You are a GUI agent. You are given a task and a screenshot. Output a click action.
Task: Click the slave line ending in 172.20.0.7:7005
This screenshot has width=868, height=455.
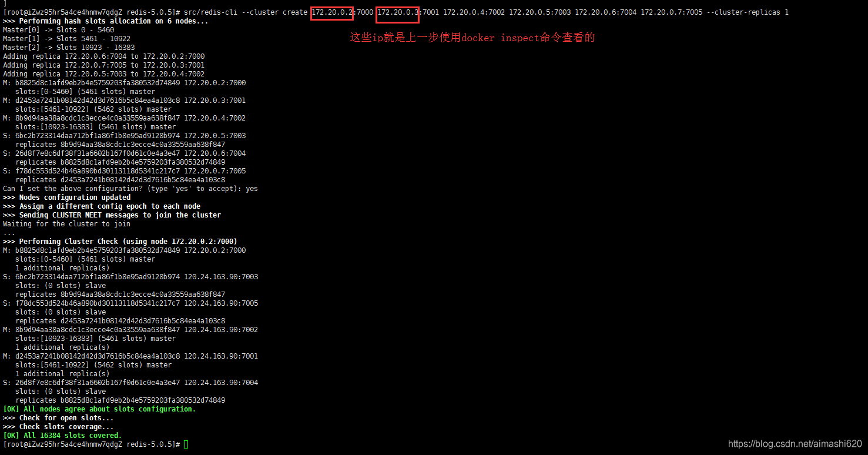coord(125,171)
